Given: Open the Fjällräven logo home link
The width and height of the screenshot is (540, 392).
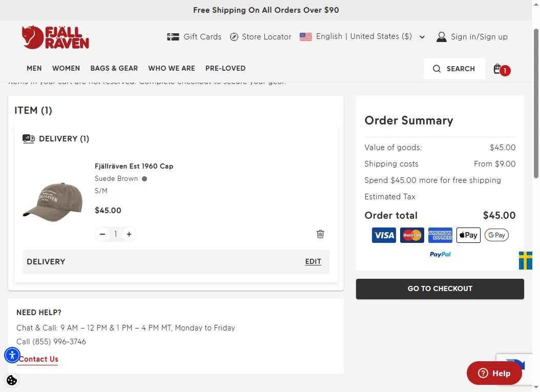Looking at the screenshot, I should pyautogui.click(x=55, y=37).
